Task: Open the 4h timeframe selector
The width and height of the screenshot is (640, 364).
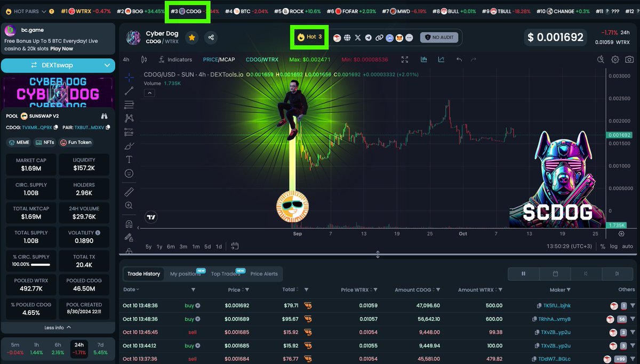Action: pos(126,60)
